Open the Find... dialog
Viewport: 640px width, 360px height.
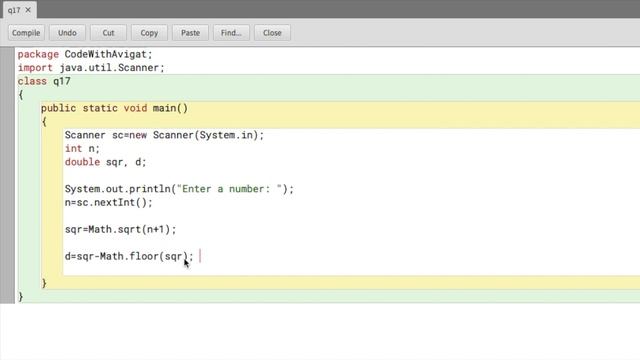(231, 33)
